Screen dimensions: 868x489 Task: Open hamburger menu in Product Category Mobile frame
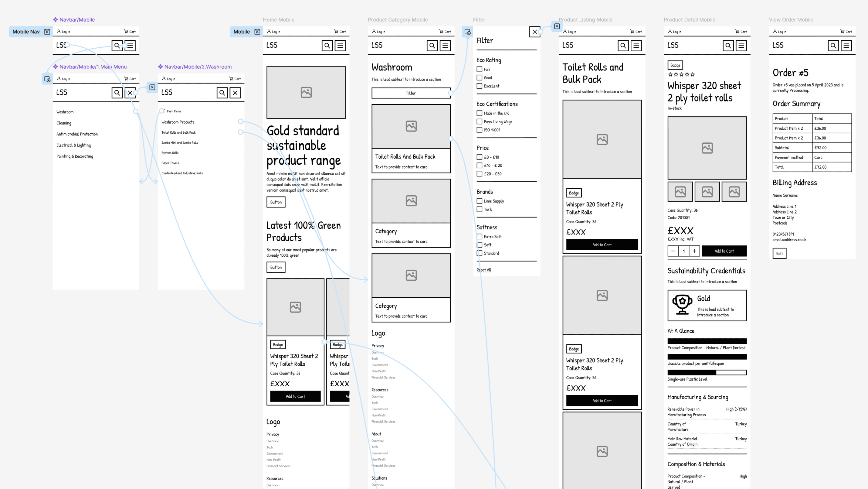445,46
